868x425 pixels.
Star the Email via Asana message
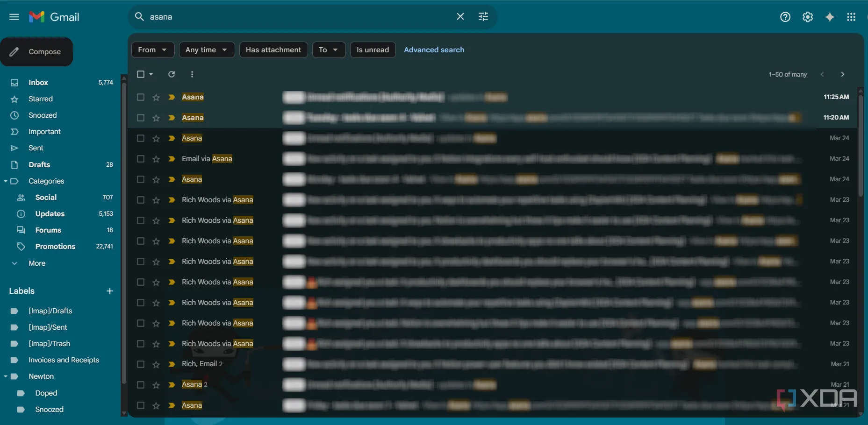point(156,159)
